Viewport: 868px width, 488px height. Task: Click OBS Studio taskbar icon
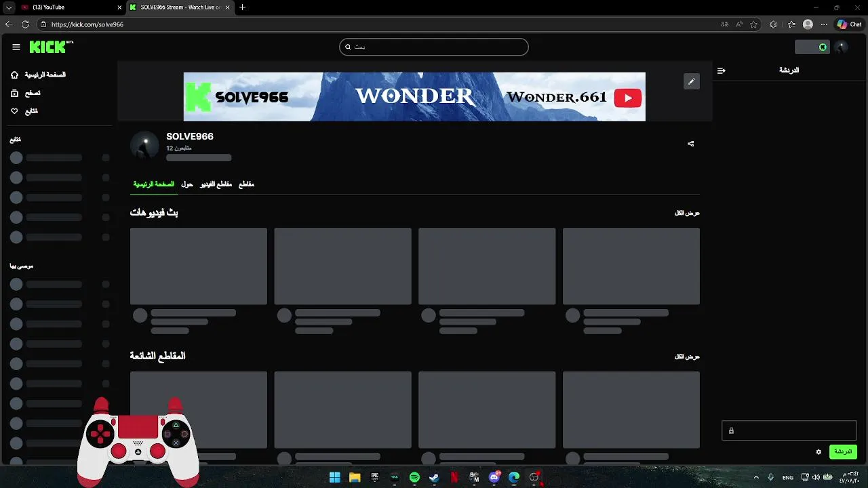tap(534, 477)
